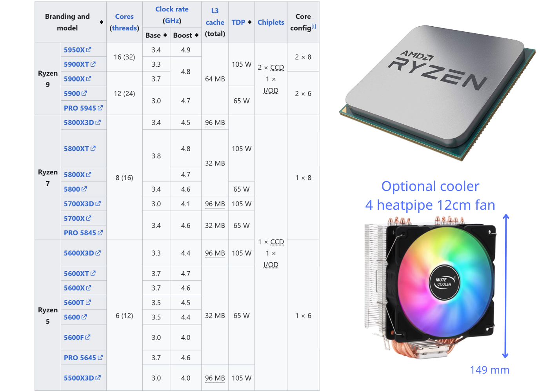
Task: Click the 149 mm dimension label
Action: pos(489,370)
